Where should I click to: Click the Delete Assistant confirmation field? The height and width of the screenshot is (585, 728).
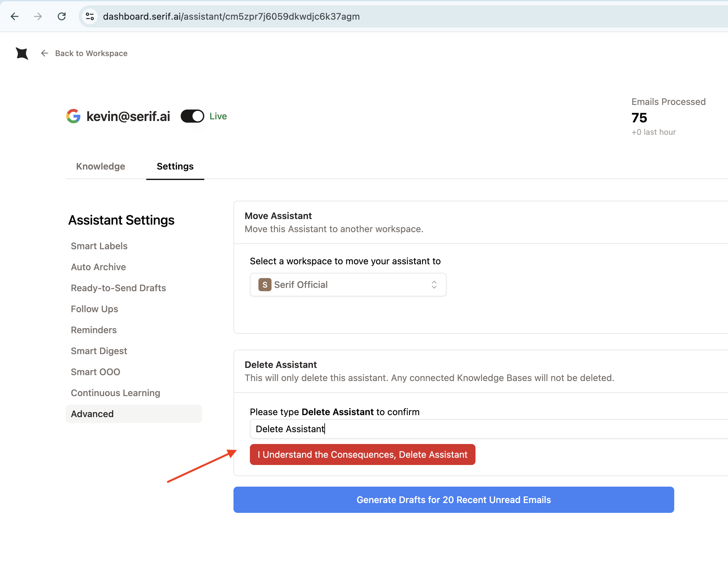coord(489,429)
